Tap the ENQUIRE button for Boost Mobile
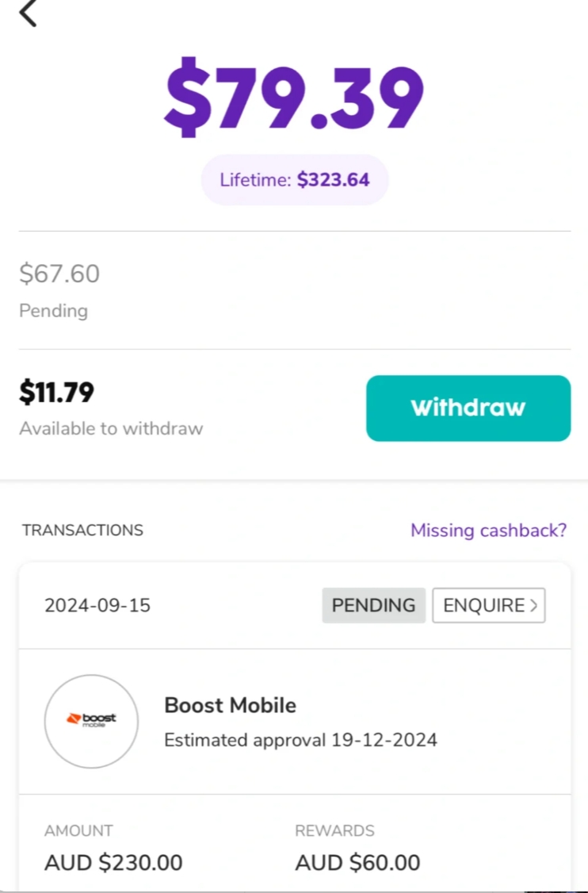Screen dimensions: 588x893 489,605
